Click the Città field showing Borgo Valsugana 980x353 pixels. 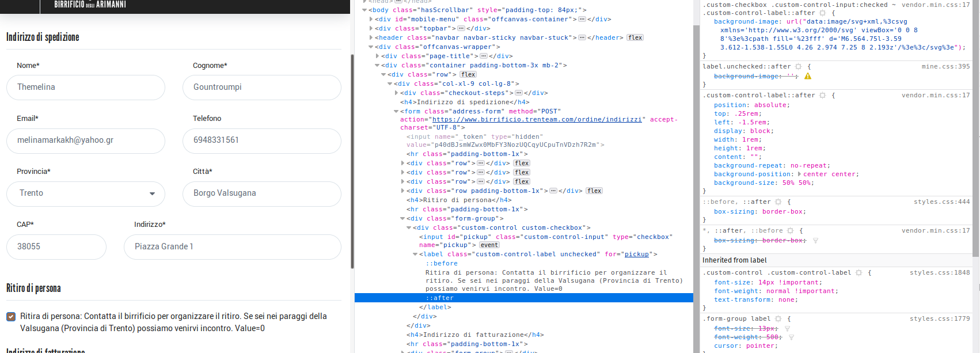click(262, 193)
